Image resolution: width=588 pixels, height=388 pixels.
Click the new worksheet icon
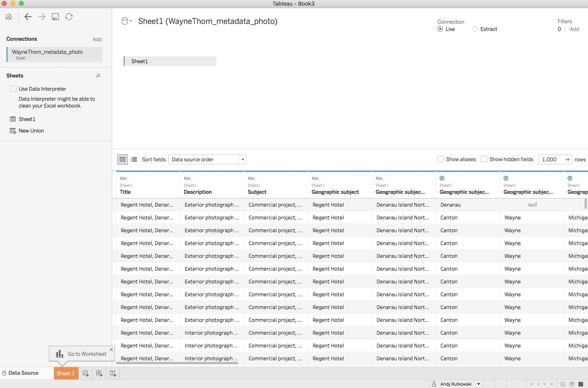pyautogui.click(x=86, y=373)
